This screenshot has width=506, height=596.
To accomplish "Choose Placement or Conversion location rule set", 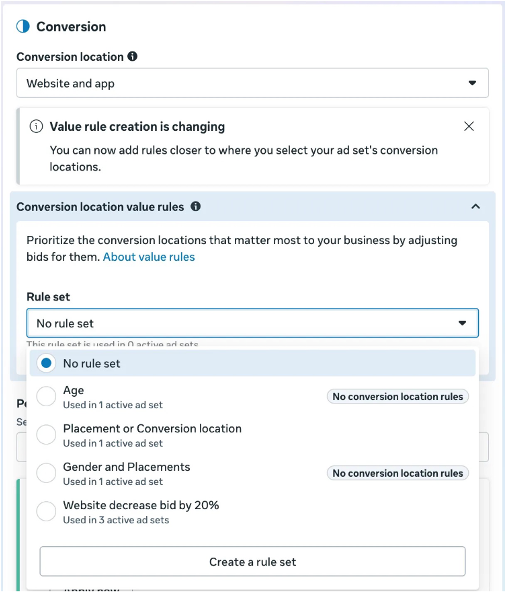I will point(46,435).
